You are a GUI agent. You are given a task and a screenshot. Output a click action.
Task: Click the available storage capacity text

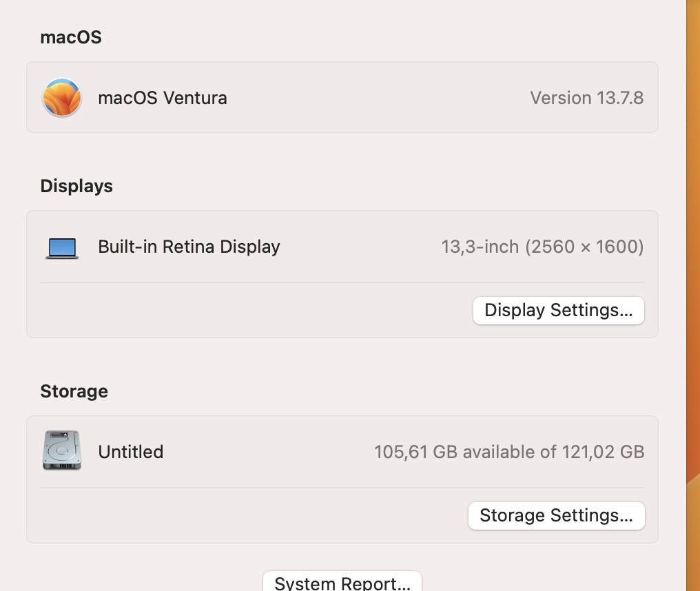point(510,452)
